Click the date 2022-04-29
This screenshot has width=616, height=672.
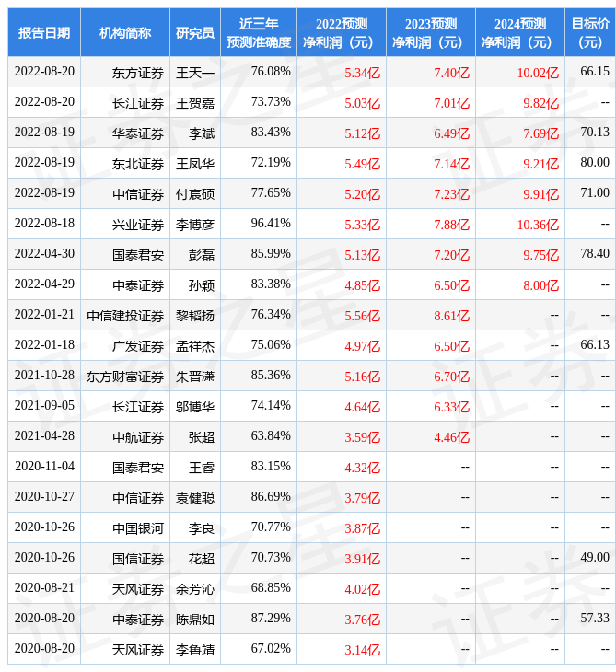pos(44,284)
